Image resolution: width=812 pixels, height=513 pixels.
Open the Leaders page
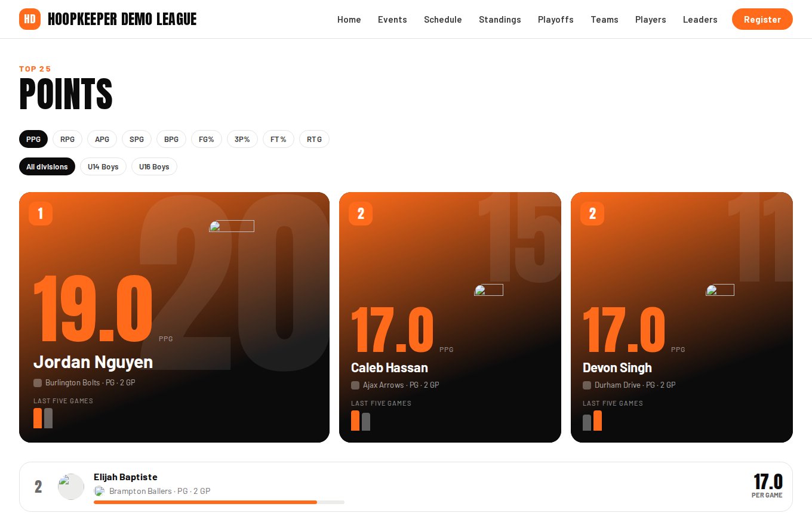[700, 19]
